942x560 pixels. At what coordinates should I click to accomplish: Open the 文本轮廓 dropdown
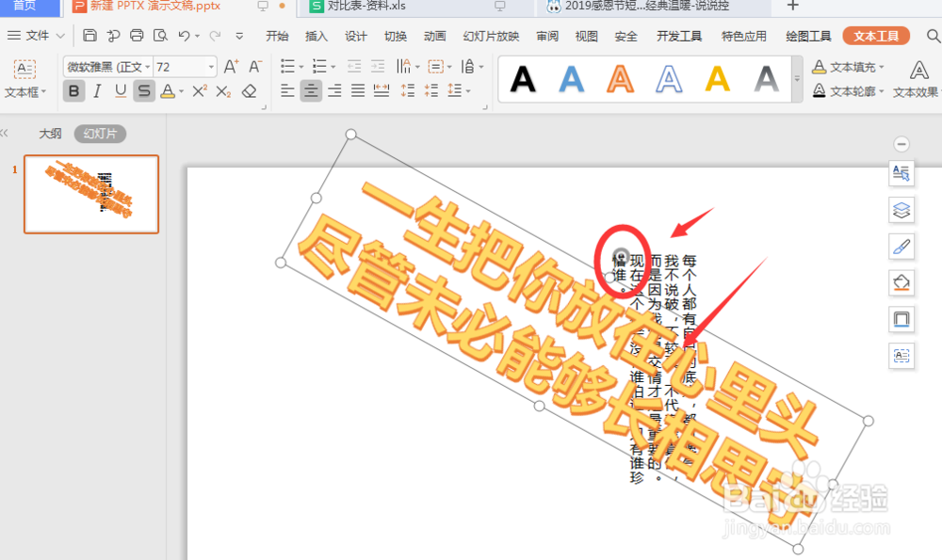849,91
